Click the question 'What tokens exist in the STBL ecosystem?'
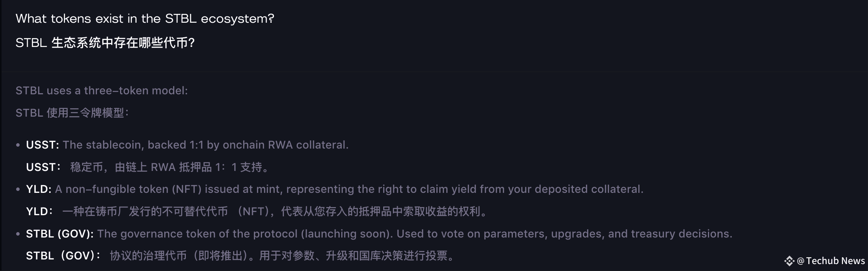This screenshot has width=868, height=271. tap(145, 18)
